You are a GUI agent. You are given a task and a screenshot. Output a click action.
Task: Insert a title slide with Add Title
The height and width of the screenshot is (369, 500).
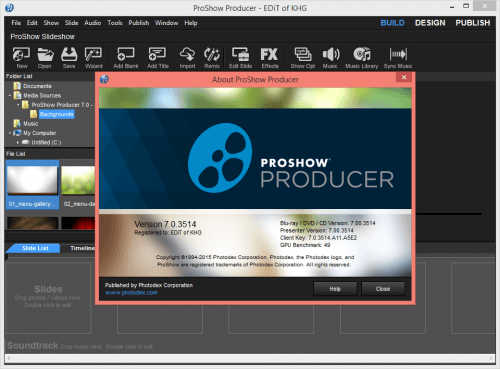point(158,58)
